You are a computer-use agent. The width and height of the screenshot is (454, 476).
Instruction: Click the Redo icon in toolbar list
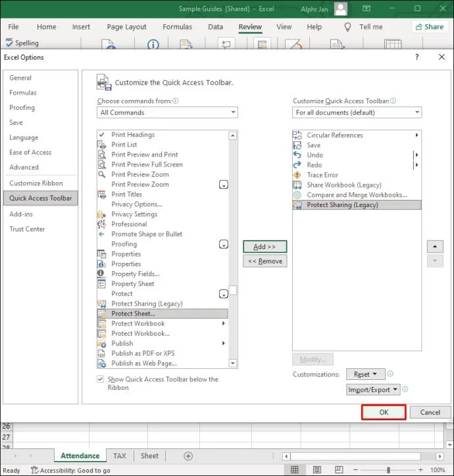297,165
